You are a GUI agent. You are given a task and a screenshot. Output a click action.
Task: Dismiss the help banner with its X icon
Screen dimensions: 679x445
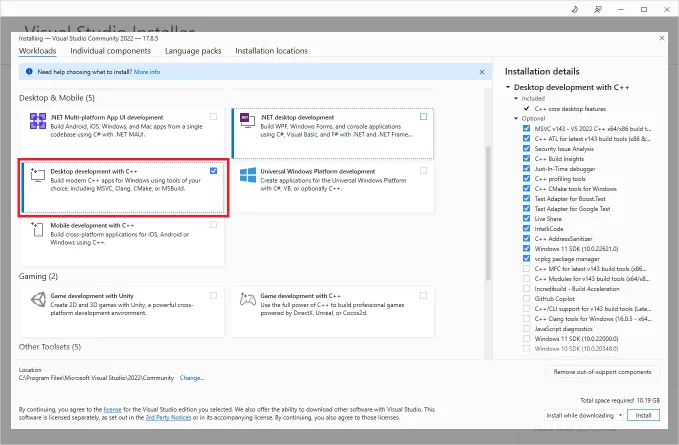(x=482, y=72)
